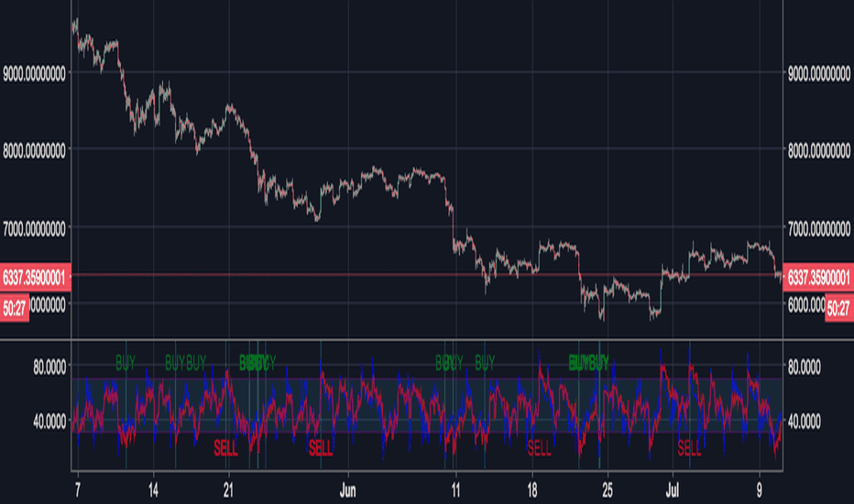Screen dimensions: 854x504
Task: Click the horizontal divider between price and indicator panes
Action: tap(427, 340)
